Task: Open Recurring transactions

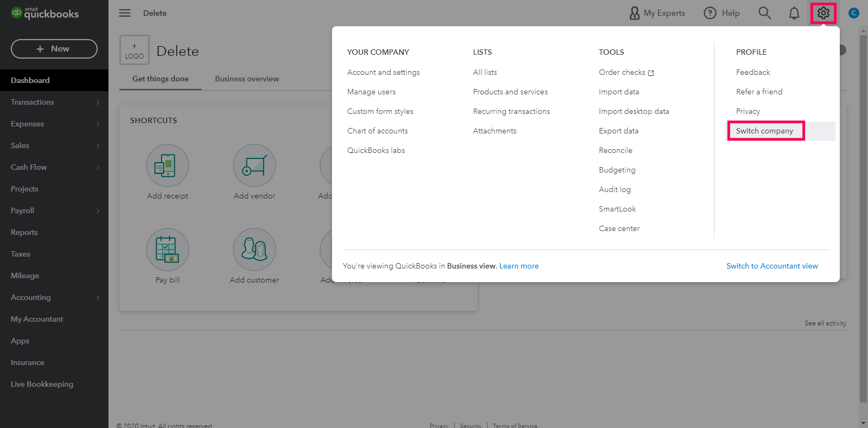Action: coord(512,111)
